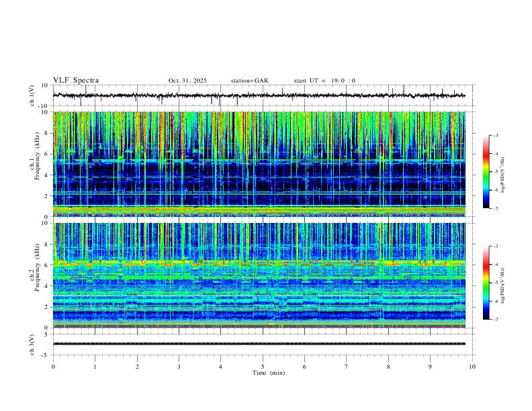Click the "ch.3(V)" axis label
532x411 pixels.
(32, 345)
